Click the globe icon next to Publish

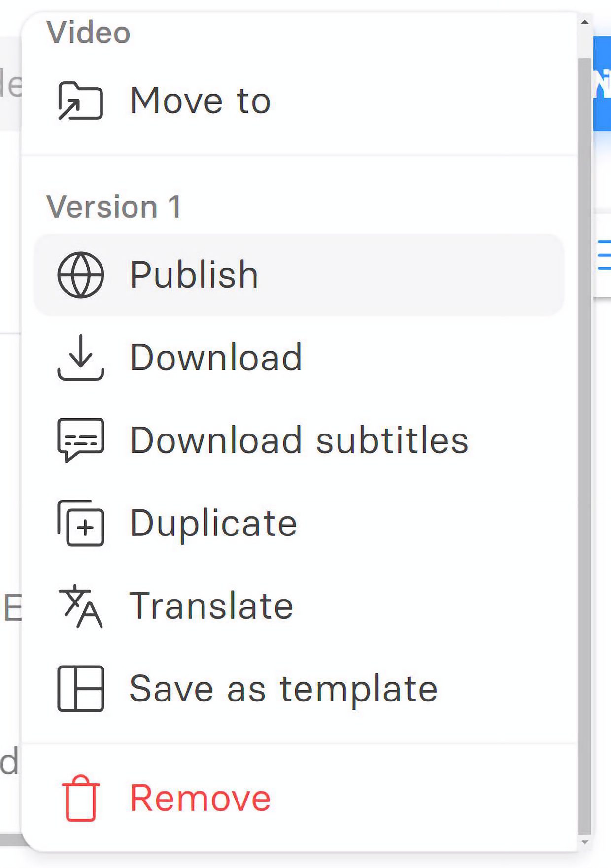tap(80, 275)
